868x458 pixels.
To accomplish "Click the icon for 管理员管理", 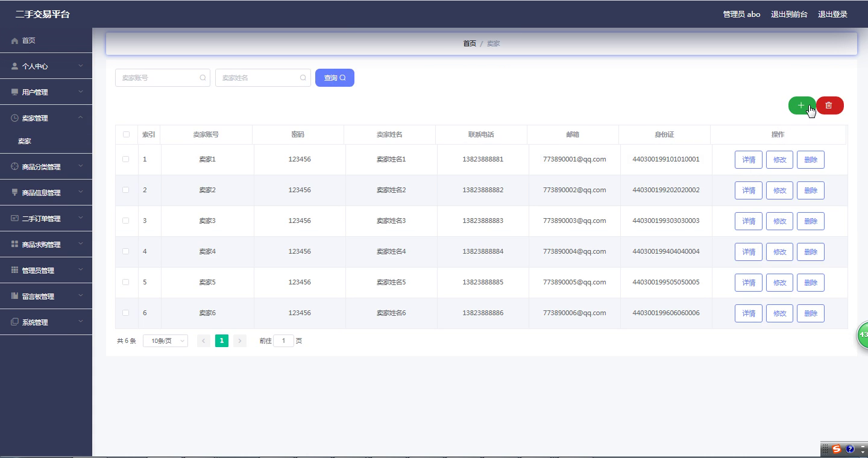I will (x=15, y=271).
